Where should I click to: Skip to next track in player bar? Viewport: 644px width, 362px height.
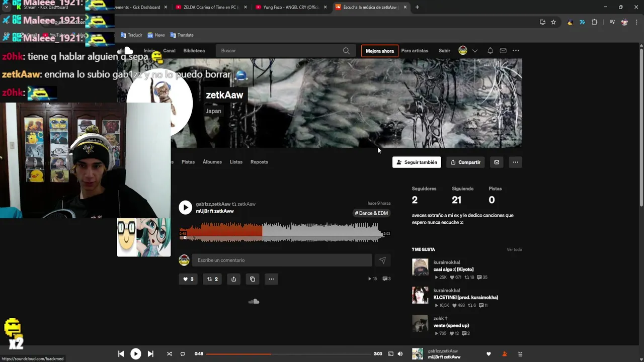pyautogui.click(x=150, y=354)
